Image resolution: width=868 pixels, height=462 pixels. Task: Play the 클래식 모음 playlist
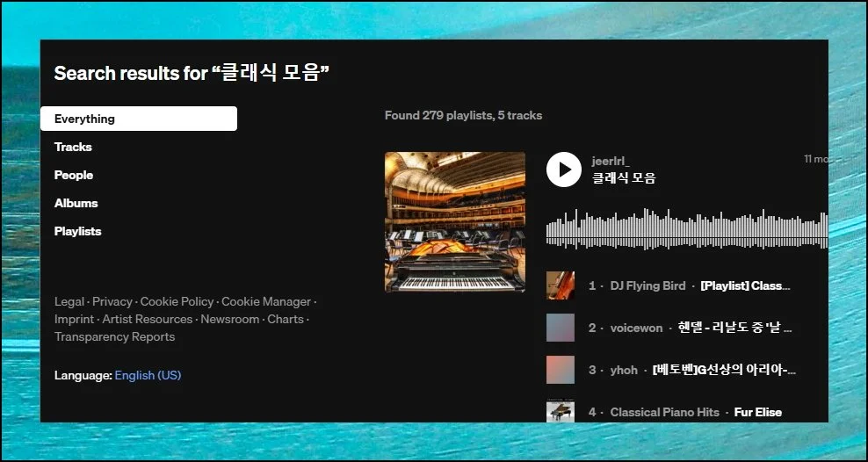[x=564, y=170]
